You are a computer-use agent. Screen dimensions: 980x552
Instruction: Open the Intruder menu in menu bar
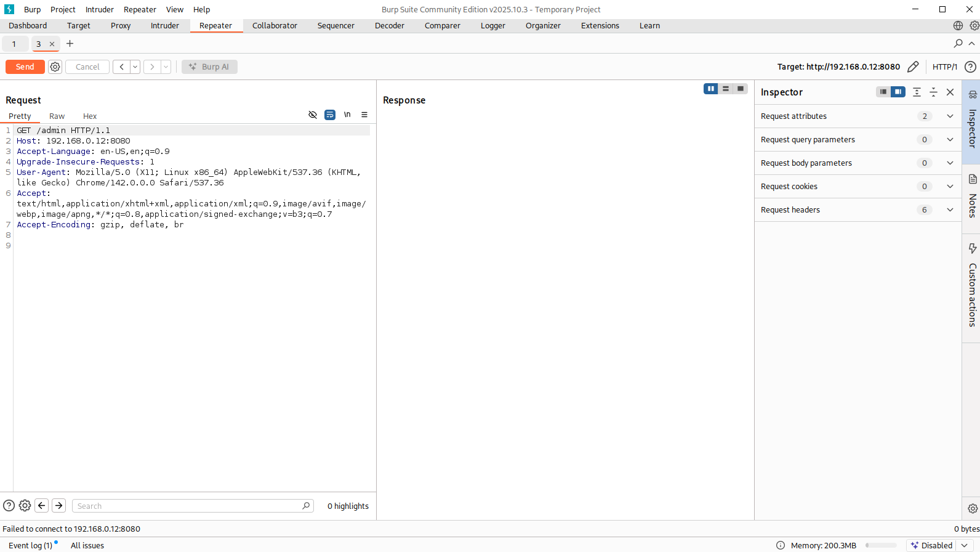99,9
